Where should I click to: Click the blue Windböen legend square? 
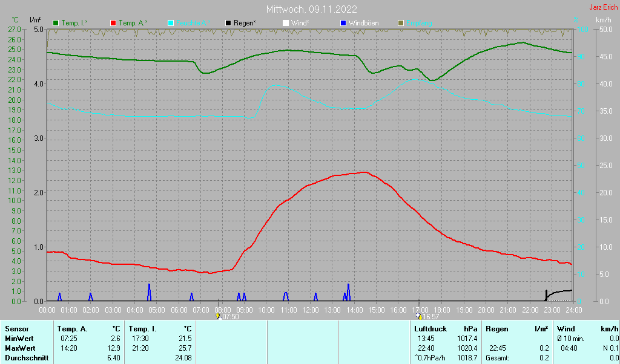343,23
